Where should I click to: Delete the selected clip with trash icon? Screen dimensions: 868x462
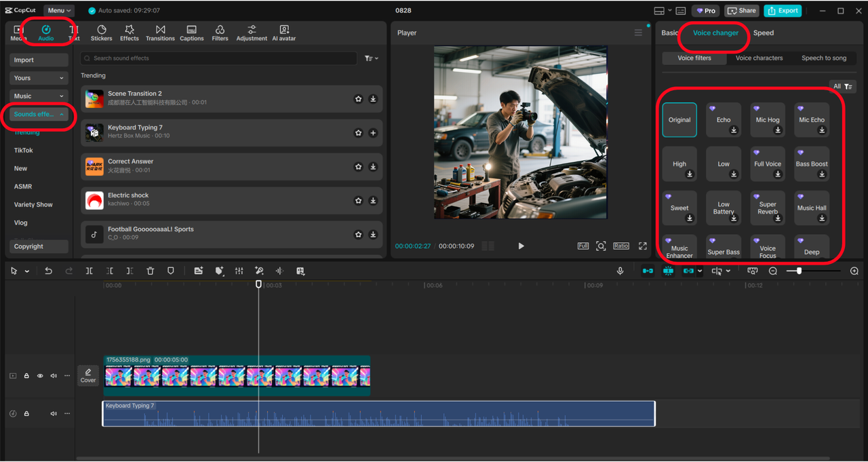click(x=151, y=271)
